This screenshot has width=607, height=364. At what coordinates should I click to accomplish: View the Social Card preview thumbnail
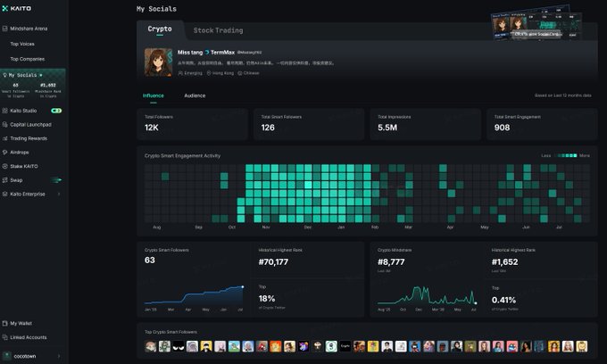537,23
